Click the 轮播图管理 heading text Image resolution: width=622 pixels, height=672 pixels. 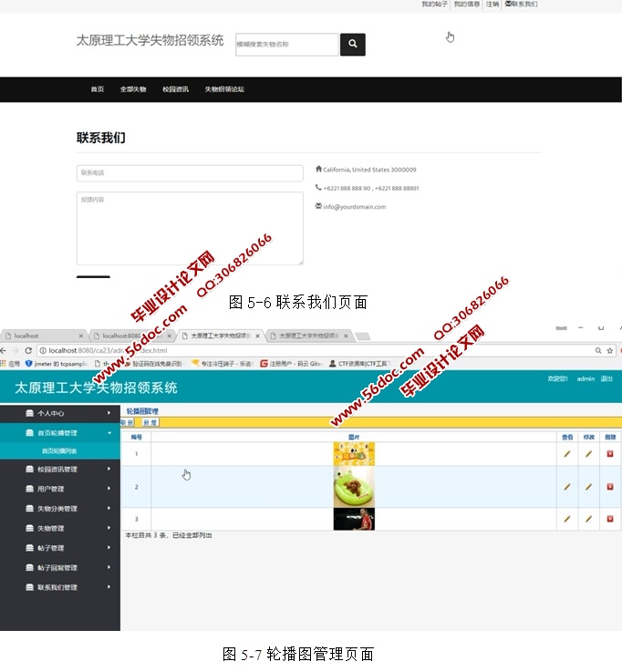coord(142,411)
